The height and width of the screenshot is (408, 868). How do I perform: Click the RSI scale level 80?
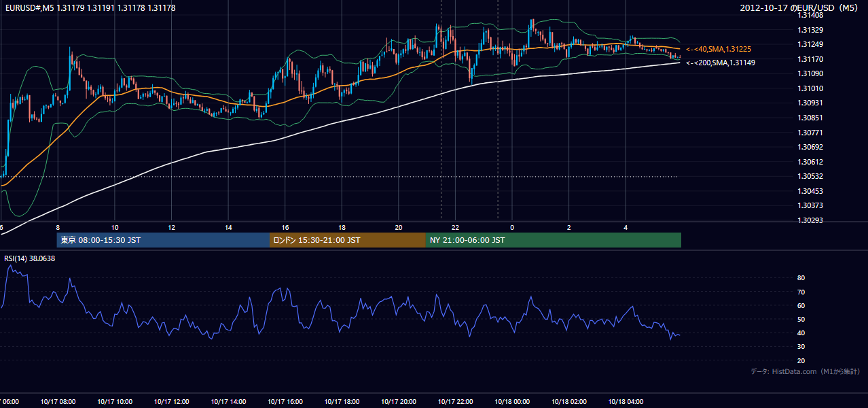point(801,278)
